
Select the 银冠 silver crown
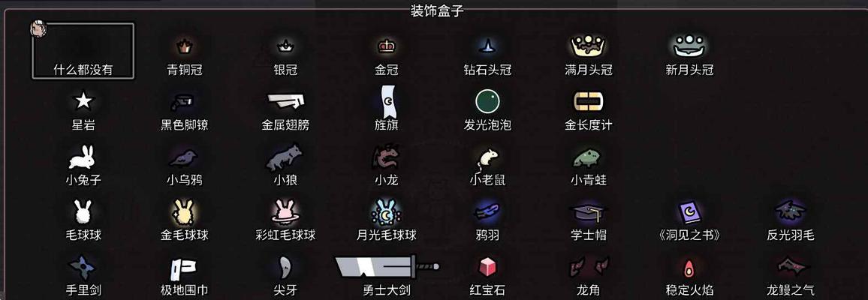click(285, 46)
